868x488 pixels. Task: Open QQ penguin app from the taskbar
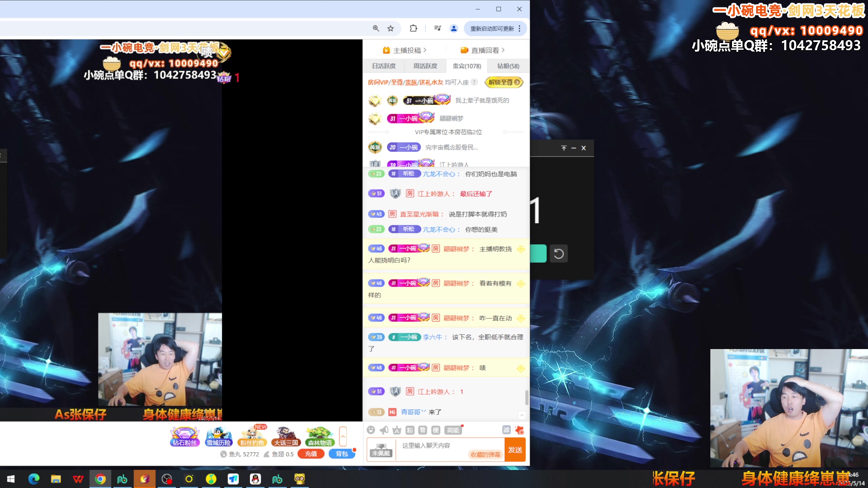(255, 479)
